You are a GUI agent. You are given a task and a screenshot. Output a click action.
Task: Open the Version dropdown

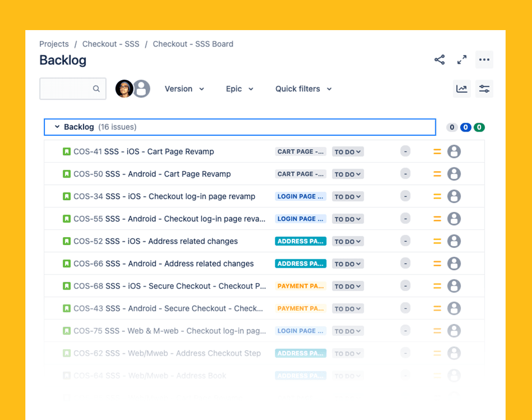184,89
